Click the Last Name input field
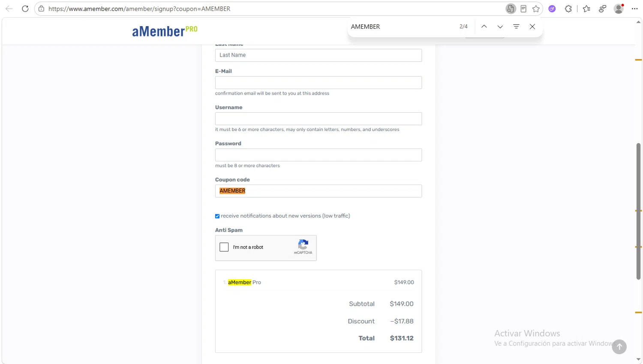 coord(318,55)
